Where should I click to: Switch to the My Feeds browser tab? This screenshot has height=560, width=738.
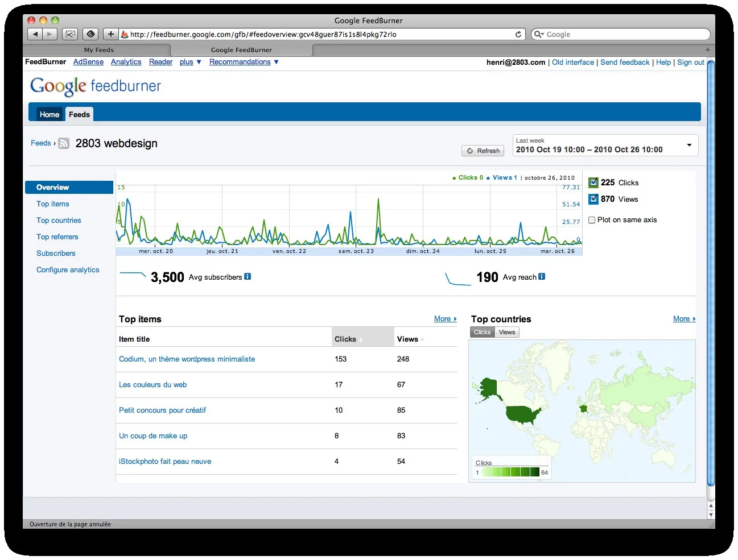[99, 50]
